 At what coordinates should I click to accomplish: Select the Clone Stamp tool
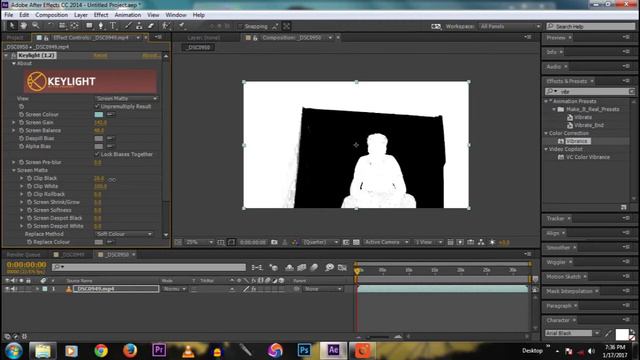[x=139, y=26]
